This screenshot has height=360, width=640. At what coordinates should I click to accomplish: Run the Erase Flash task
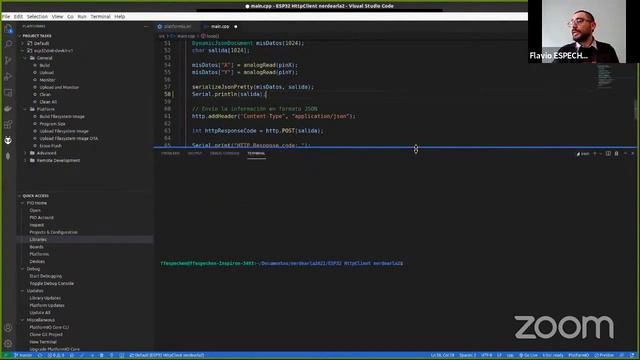(51, 146)
